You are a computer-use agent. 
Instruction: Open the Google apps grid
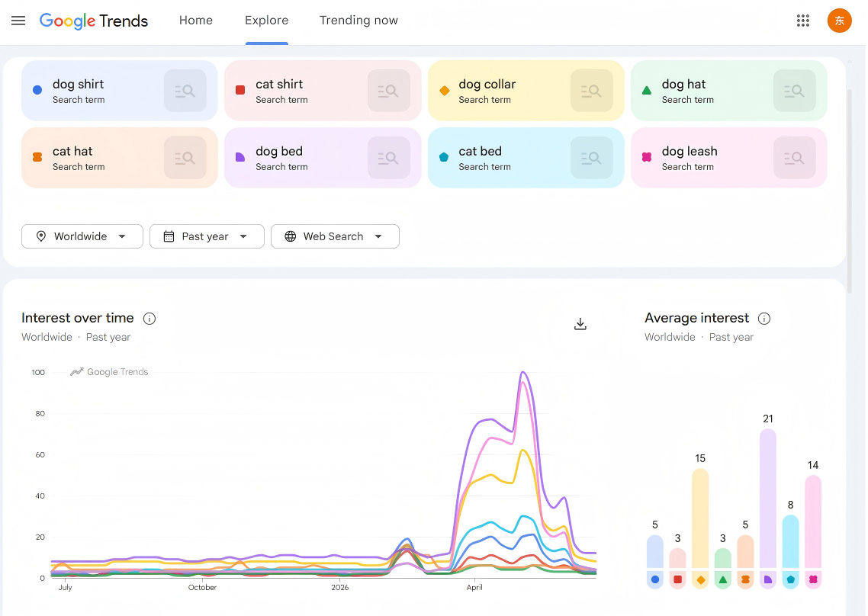click(x=802, y=21)
